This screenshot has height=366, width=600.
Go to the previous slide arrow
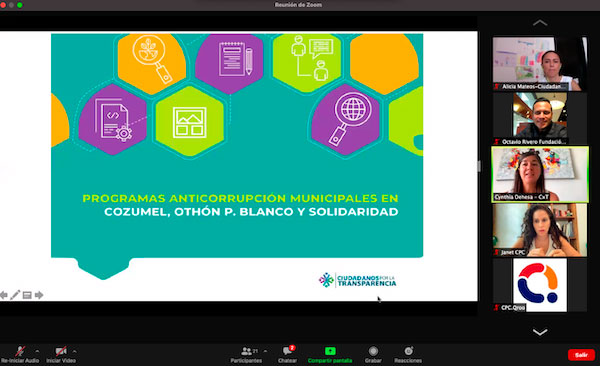tap(4, 295)
